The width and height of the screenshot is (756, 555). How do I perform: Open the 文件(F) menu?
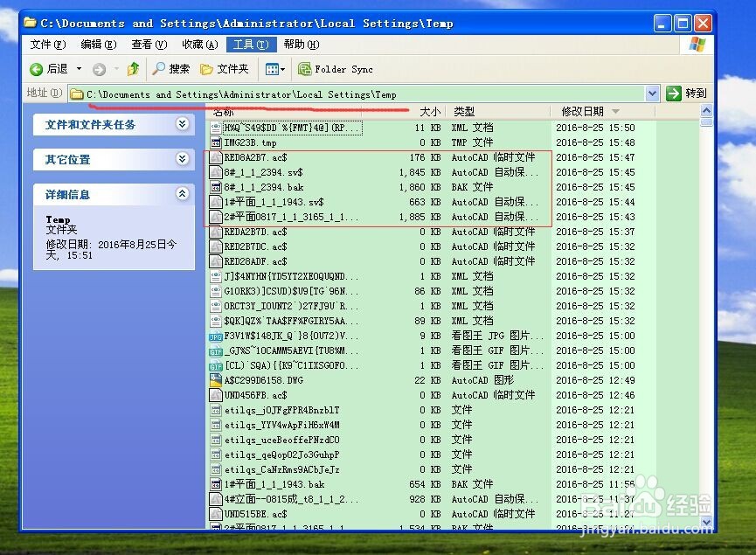(x=48, y=45)
